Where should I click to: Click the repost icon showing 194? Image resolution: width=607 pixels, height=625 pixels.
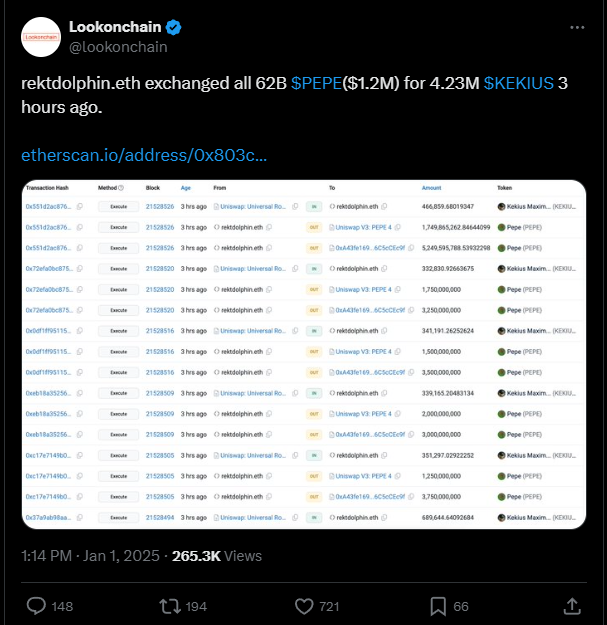pos(170,606)
